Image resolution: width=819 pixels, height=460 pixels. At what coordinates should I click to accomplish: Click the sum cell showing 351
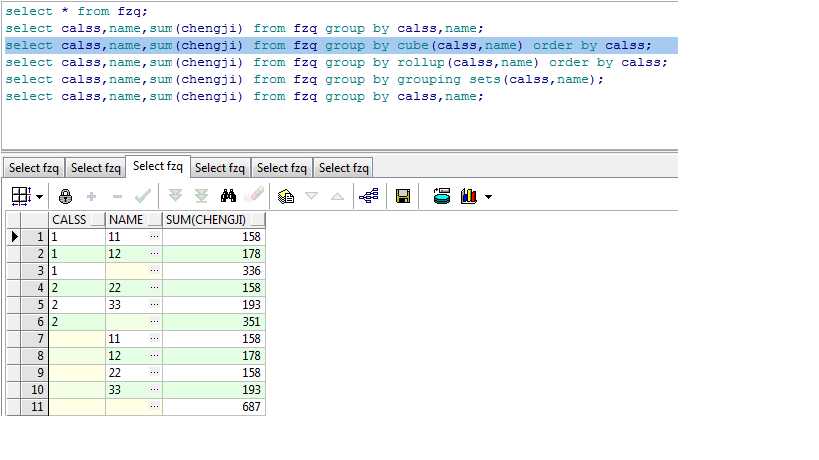(x=214, y=322)
